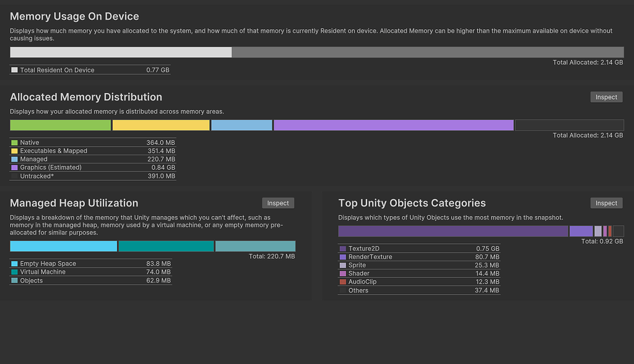Click the Sprite color swatch
Image resolution: width=634 pixels, height=364 pixels.
click(x=342, y=265)
